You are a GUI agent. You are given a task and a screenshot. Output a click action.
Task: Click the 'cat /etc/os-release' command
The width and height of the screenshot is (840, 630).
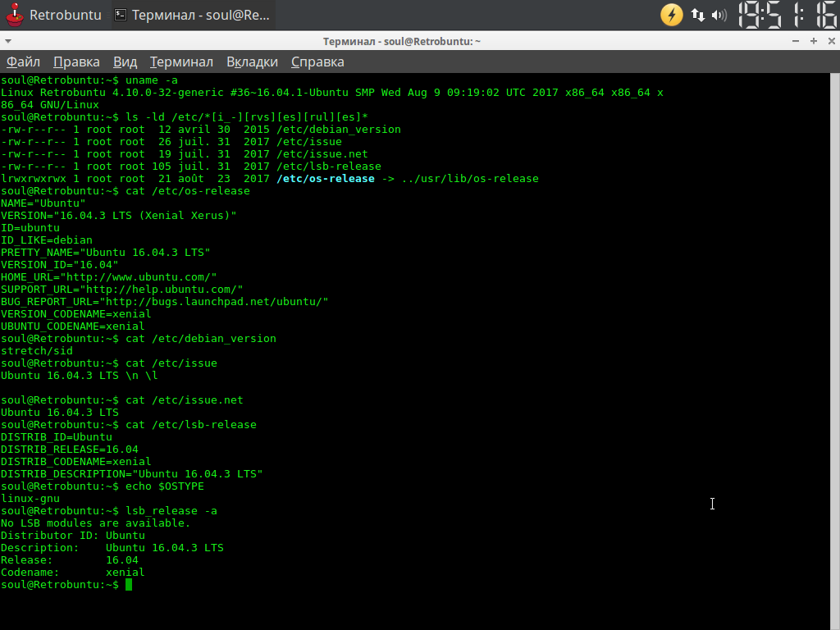188,191
